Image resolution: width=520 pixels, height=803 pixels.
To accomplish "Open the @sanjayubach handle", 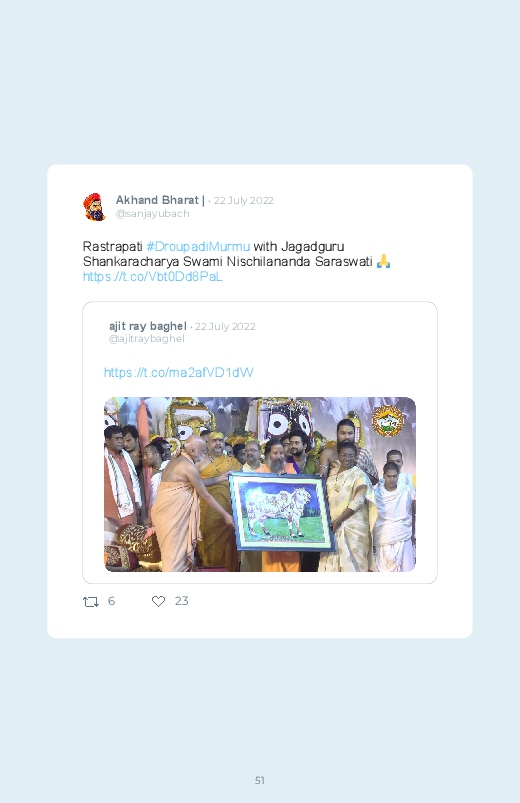I will [x=153, y=214].
